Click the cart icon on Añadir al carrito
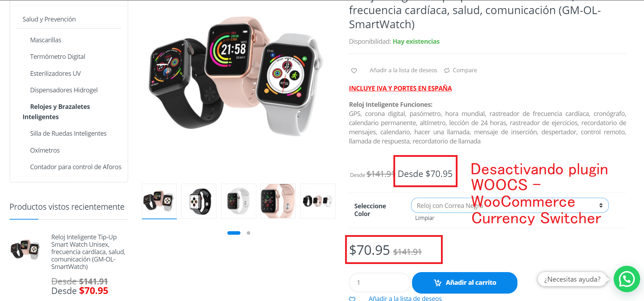 [x=437, y=283]
